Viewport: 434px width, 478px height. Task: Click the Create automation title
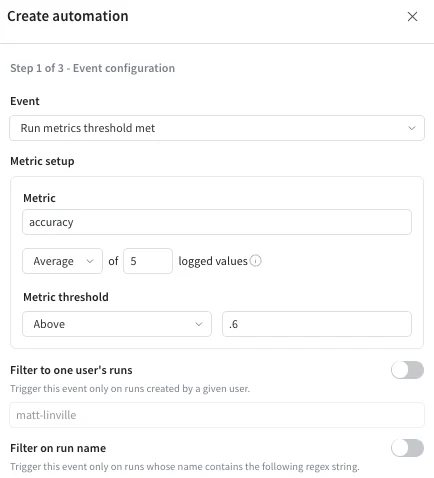point(68,16)
